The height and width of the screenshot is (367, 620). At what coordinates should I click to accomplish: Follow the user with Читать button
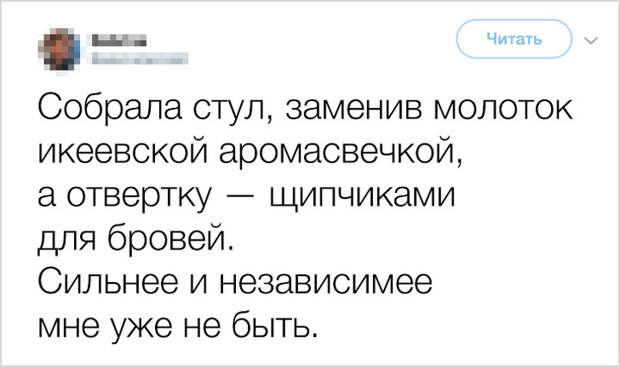click(514, 39)
